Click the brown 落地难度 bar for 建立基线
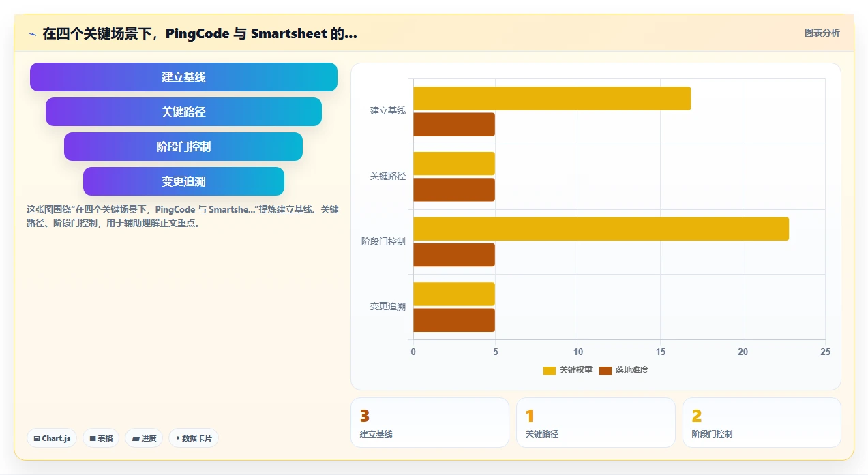This screenshot has width=868, height=475. (454, 125)
